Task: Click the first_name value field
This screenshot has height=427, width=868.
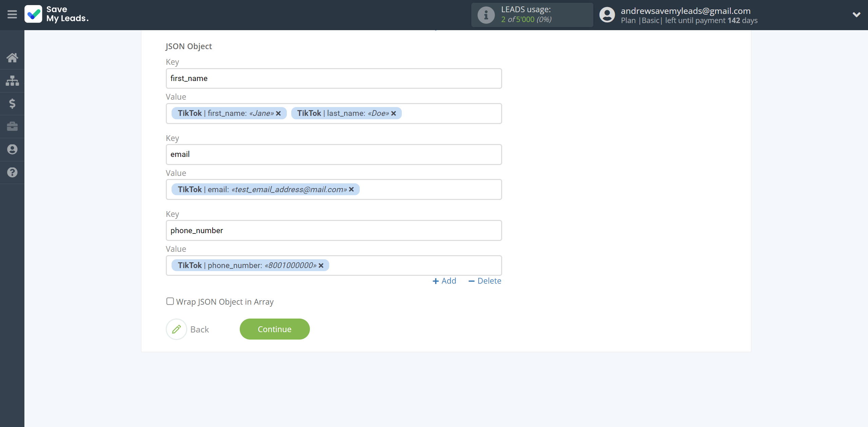Action: tap(334, 114)
